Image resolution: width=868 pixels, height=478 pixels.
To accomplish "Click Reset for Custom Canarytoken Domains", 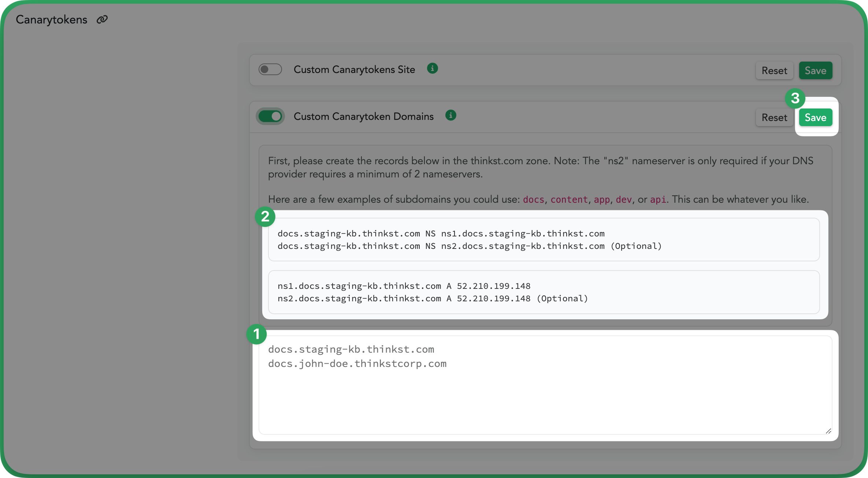I will click(774, 117).
